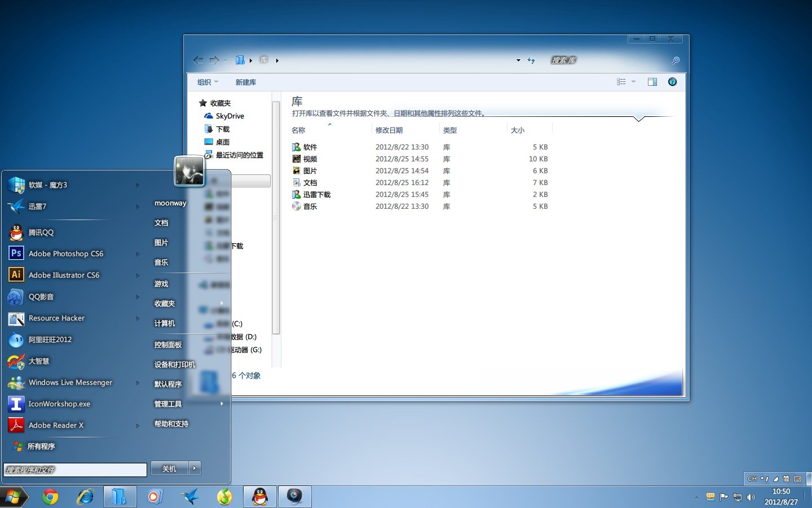This screenshot has width=812, height=508.
Task: Open 默认程序 in Start menu
Action: pyautogui.click(x=168, y=384)
